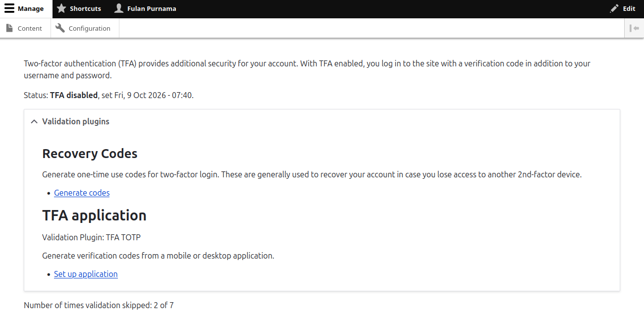The width and height of the screenshot is (644, 321).
Task: Open the Manage menu label
Action: (31, 8)
